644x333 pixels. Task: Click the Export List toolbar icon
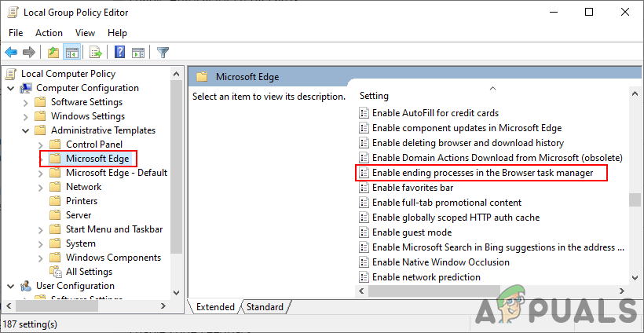pos(95,53)
